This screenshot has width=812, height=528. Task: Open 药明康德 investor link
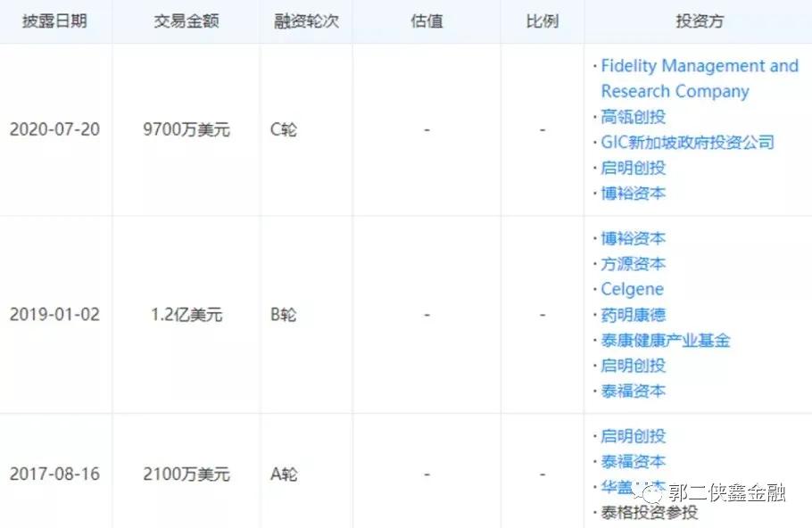click(633, 315)
